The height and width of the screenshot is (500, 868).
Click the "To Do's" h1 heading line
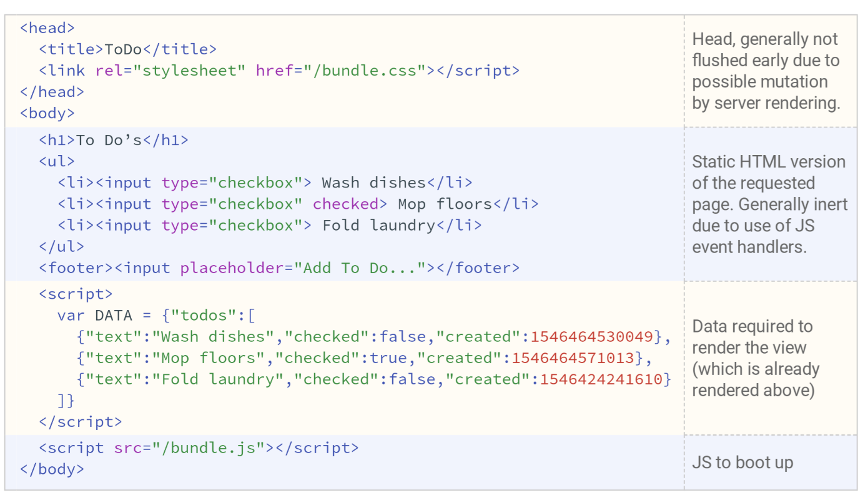pyautogui.click(x=114, y=141)
